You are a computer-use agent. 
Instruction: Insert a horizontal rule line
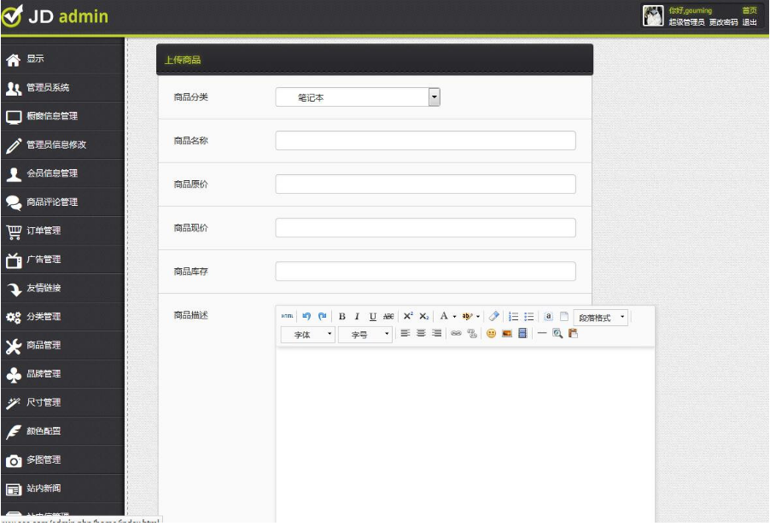(542, 333)
